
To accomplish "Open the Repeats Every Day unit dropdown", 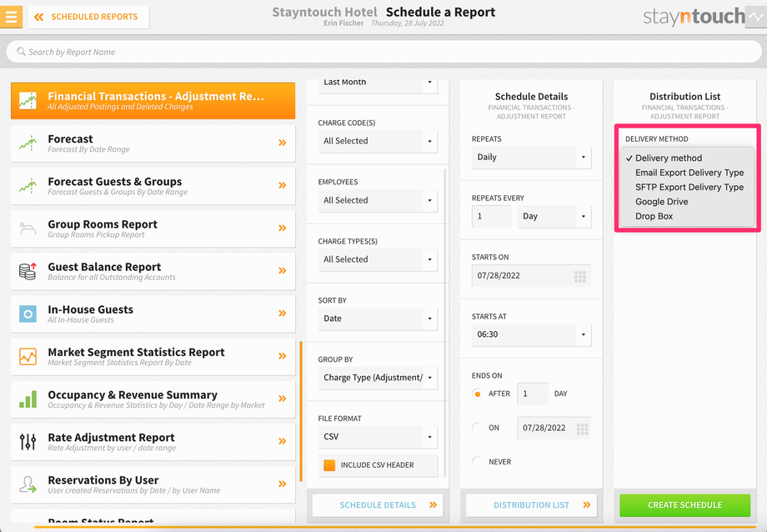I will (x=554, y=216).
